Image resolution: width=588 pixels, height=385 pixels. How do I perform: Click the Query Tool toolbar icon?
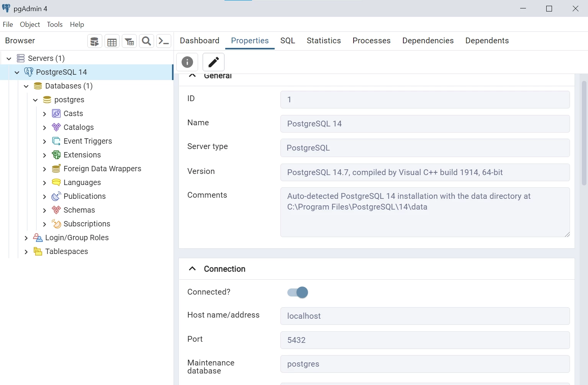tap(95, 41)
